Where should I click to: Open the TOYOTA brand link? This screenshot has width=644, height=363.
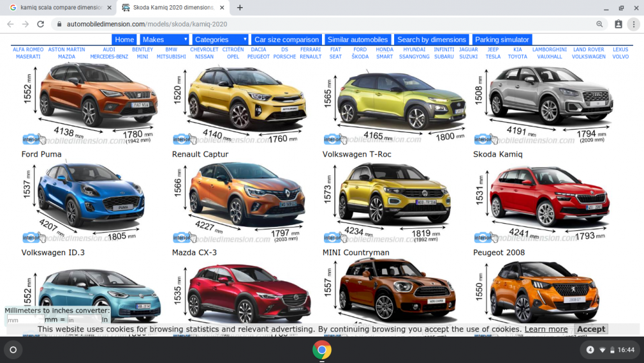518,57
